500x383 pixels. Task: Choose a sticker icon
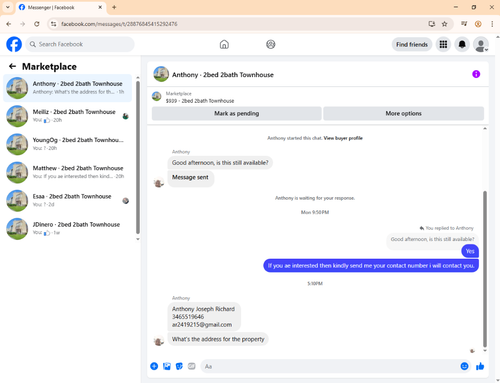tap(179, 366)
